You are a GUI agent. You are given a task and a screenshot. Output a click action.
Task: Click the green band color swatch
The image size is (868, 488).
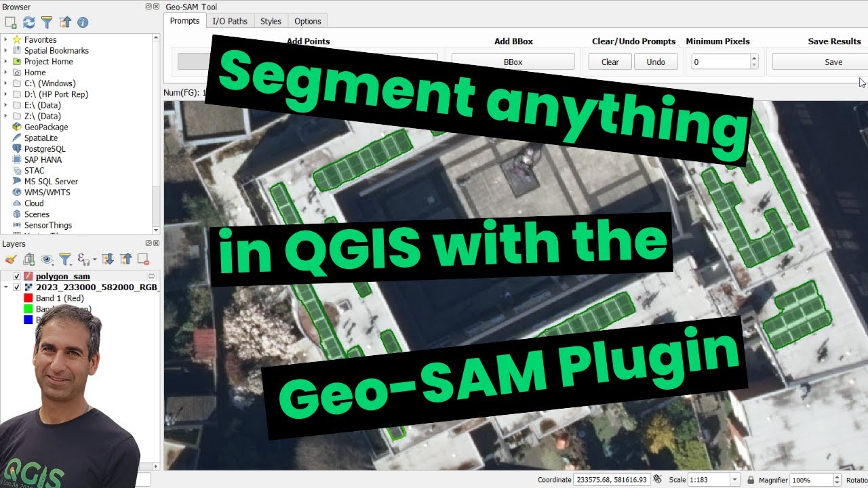point(28,309)
